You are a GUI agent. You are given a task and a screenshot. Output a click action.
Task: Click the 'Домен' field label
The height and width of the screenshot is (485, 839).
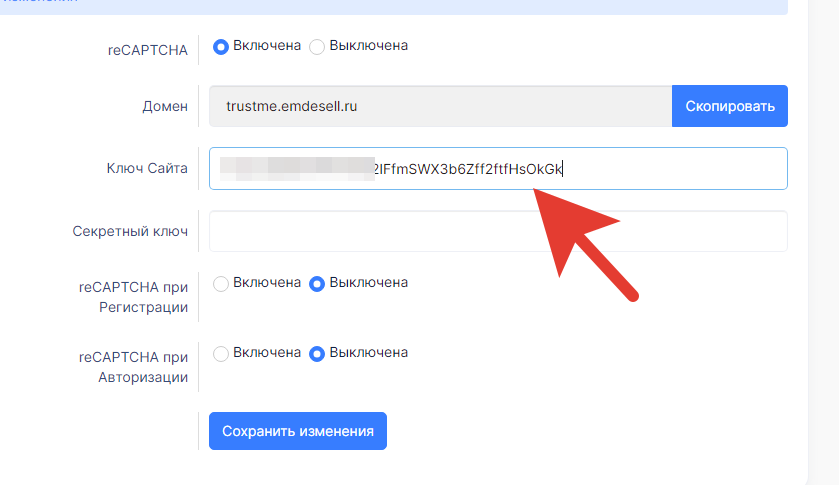point(164,106)
